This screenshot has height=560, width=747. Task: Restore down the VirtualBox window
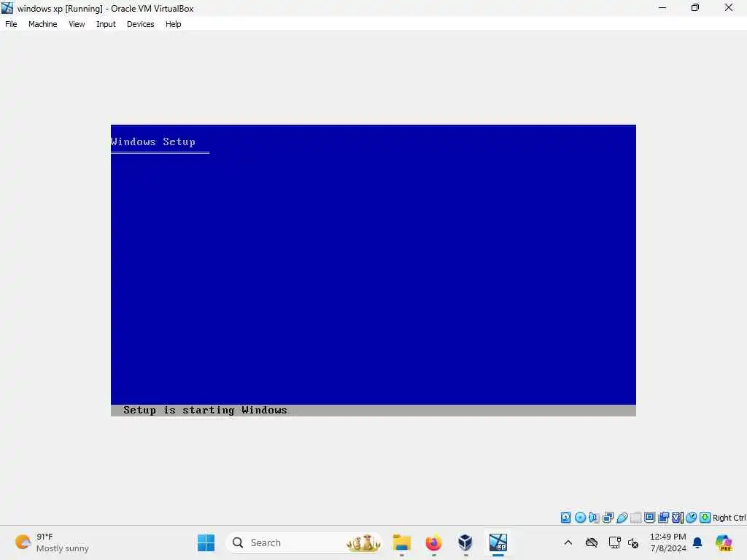point(695,8)
